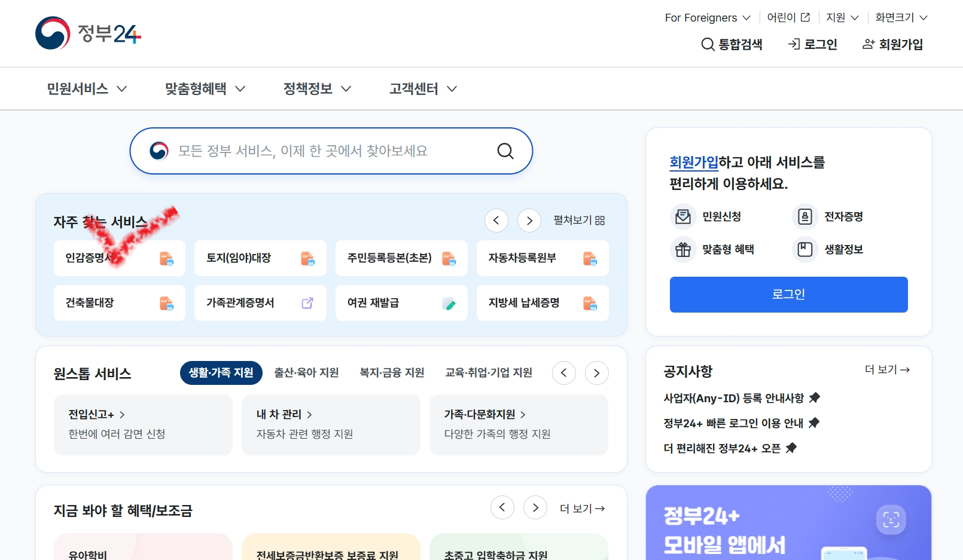Click the 회원가입 link in login panel

click(694, 162)
